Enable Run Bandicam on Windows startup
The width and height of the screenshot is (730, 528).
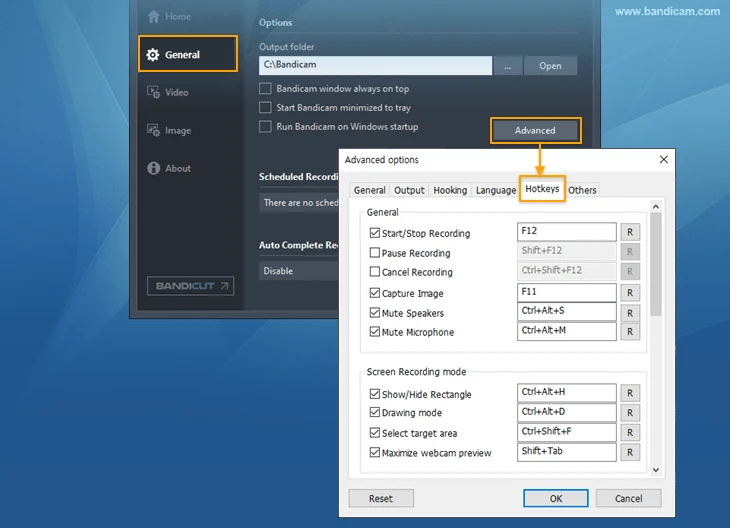click(x=265, y=127)
